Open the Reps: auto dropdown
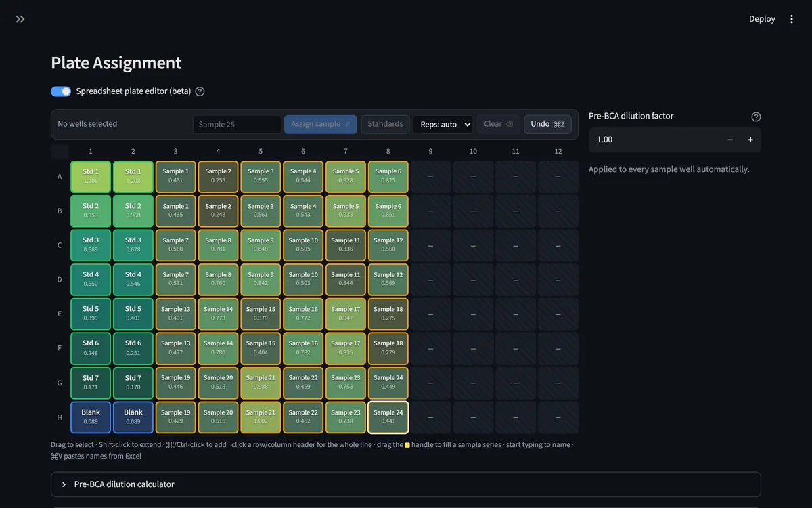 pos(445,125)
